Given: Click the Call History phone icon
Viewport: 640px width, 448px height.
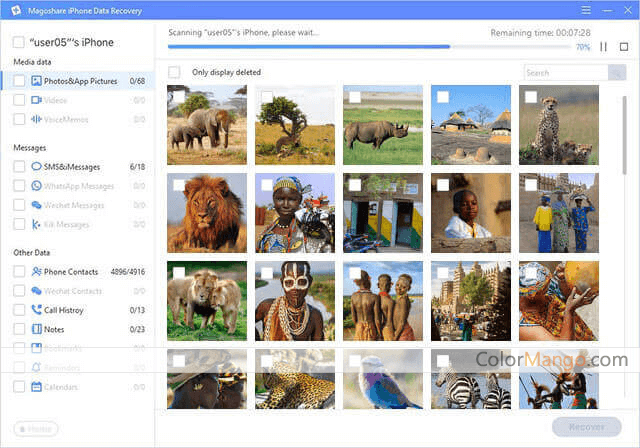Looking at the screenshot, I should [x=36, y=310].
